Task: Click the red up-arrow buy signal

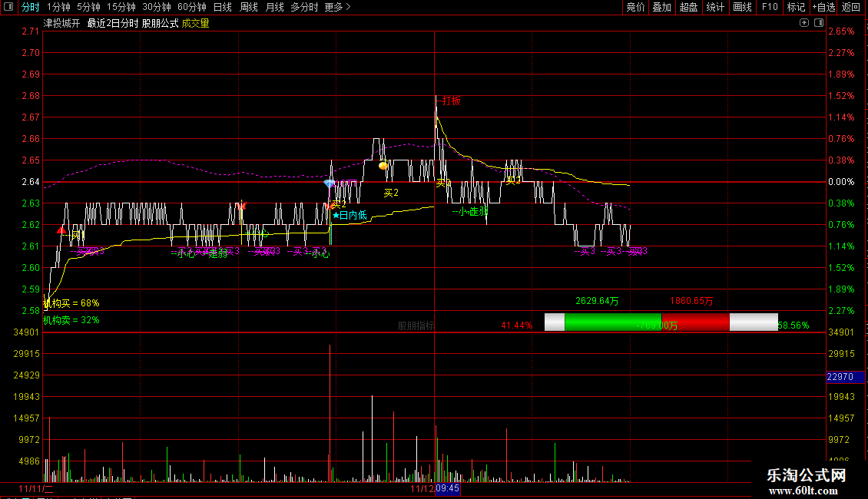Action: click(x=61, y=229)
